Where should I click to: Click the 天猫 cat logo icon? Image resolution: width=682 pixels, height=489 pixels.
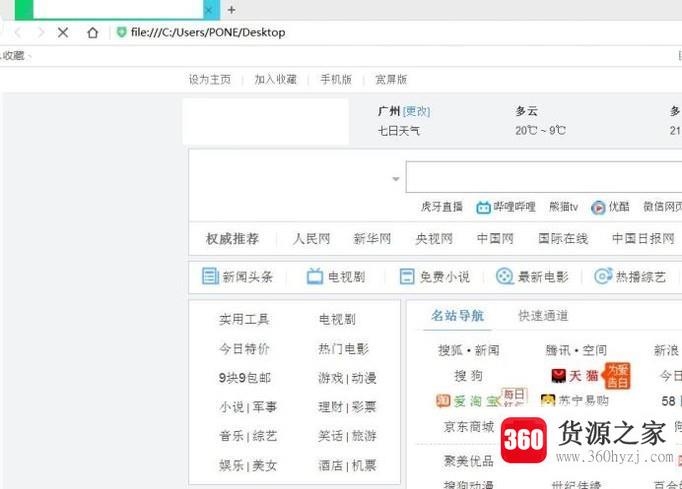pyautogui.click(x=558, y=375)
